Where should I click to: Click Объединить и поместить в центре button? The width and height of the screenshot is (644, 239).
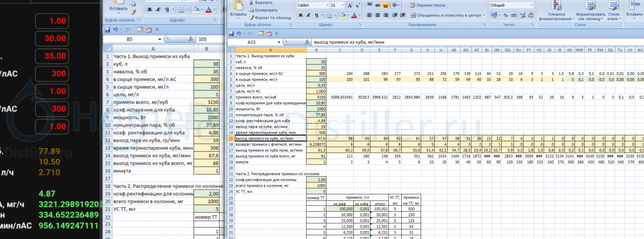pyautogui.click(x=447, y=15)
